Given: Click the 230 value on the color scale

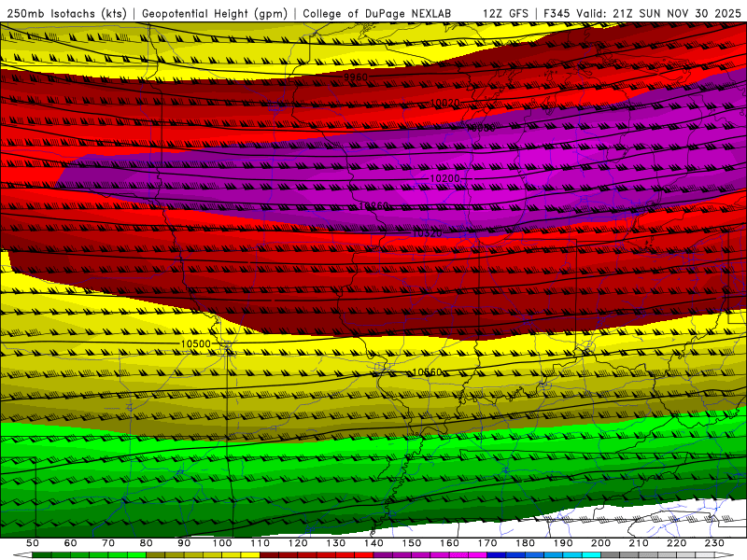Looking at the screenshot, I should (x=714, y=543).
